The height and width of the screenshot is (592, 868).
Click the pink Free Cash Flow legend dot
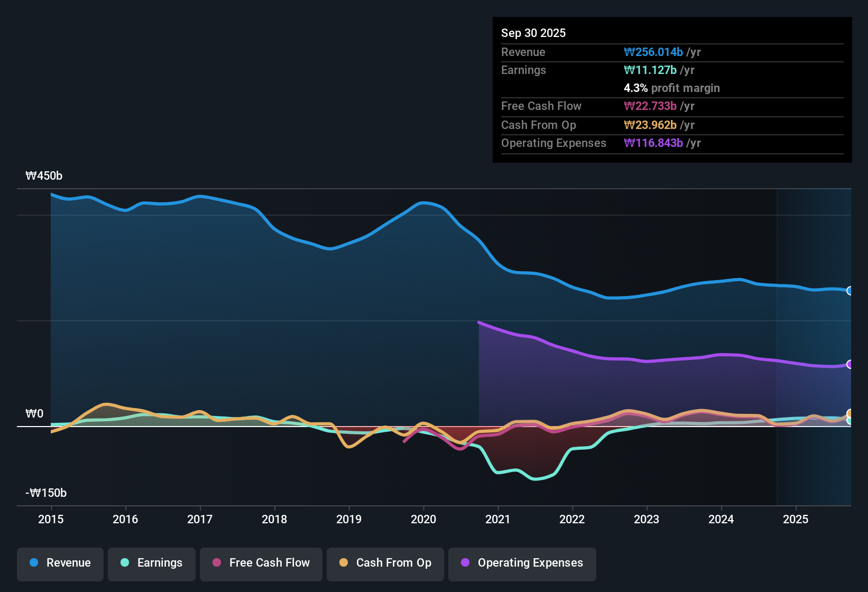tap(217, 563)
